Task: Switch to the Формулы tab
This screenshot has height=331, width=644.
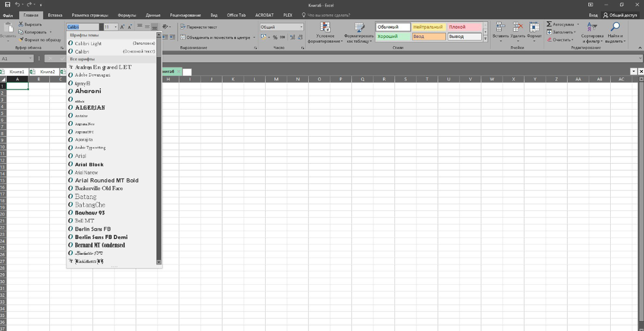Action: coord(127,16)
